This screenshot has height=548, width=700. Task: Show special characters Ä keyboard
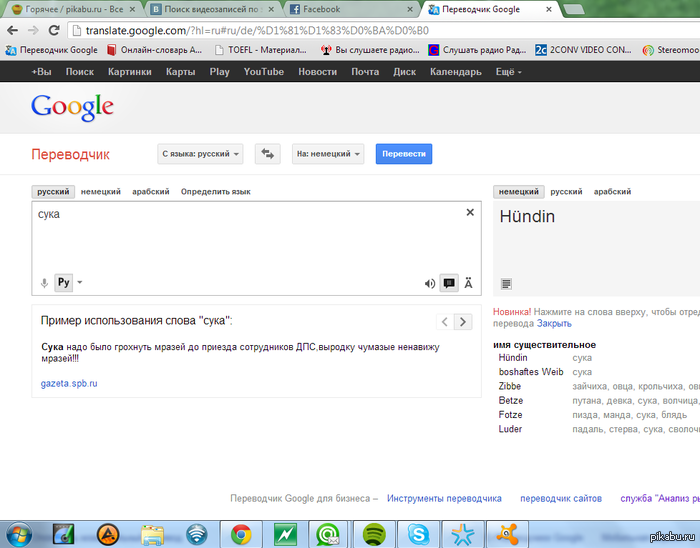468,283
